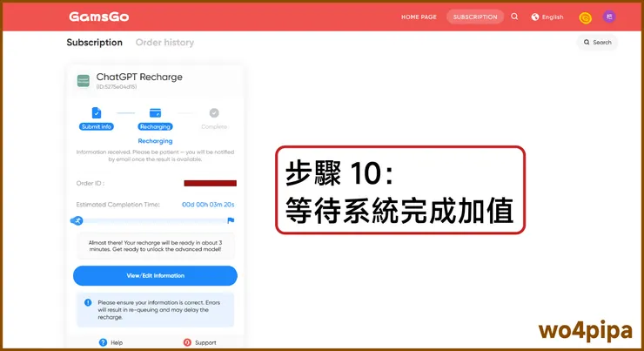Open the SUBSCRIPTION header pill
The height and width of the screenshot is (351, 644).
[x=475, y=17]
